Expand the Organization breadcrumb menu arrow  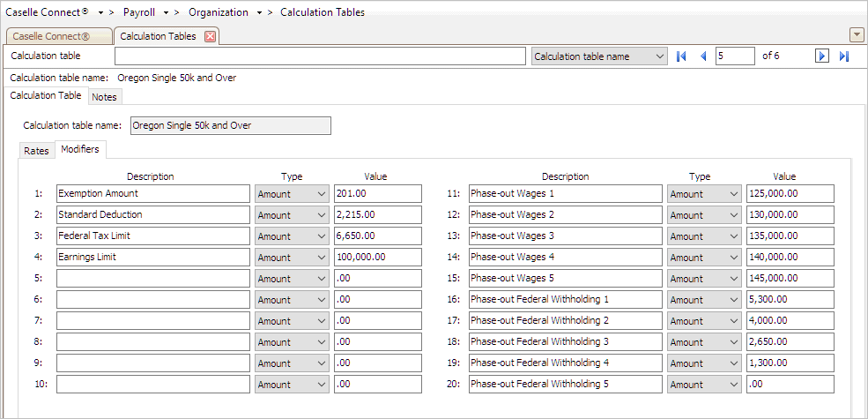(259, 13)
